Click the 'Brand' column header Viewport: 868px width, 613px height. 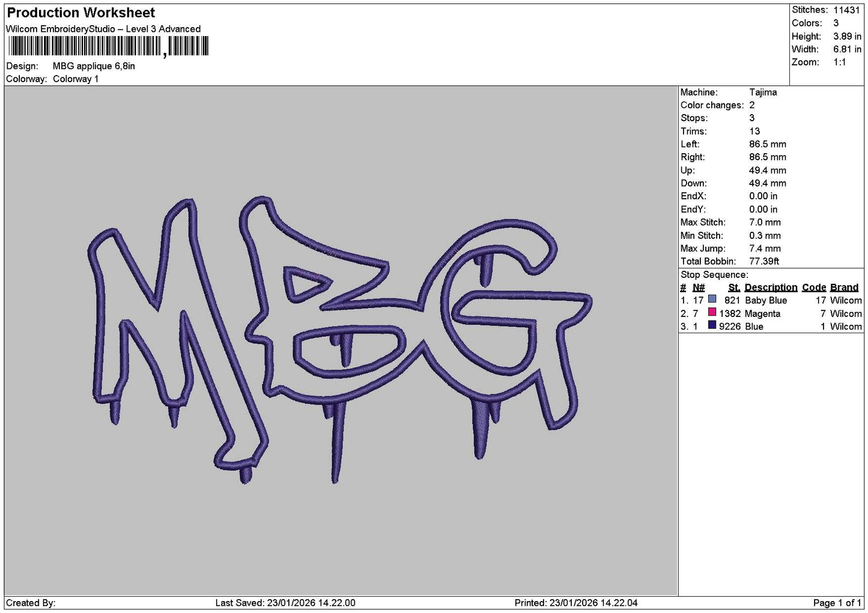(x=845, y=288)
